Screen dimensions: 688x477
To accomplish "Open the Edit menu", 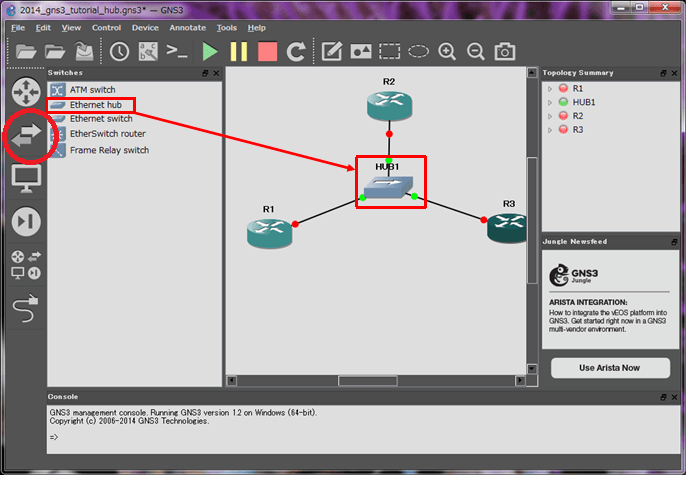I will (x=43, y=28).
